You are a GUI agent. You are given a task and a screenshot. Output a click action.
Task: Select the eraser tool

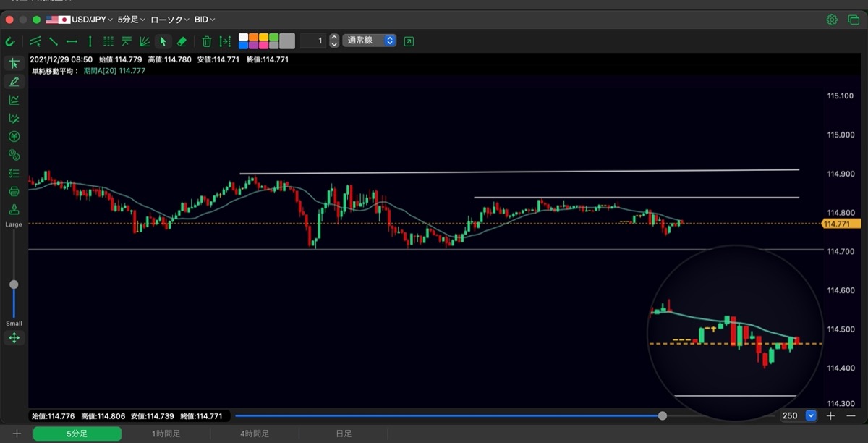click(182, 41)
